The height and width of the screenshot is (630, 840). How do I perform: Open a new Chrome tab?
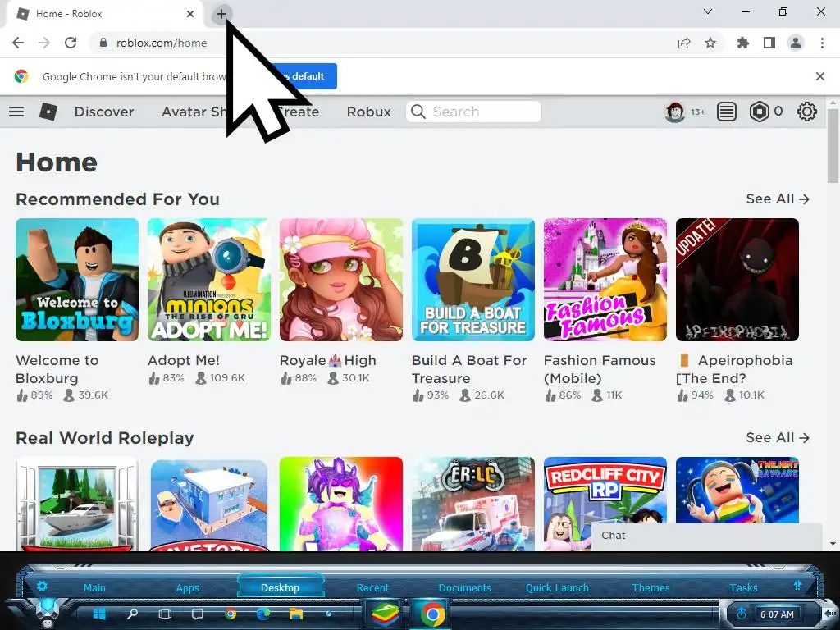(x=221, y=14)
